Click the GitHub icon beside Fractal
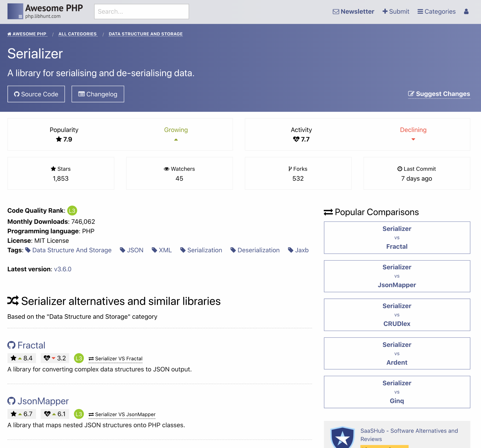 [x=11, y=345]
